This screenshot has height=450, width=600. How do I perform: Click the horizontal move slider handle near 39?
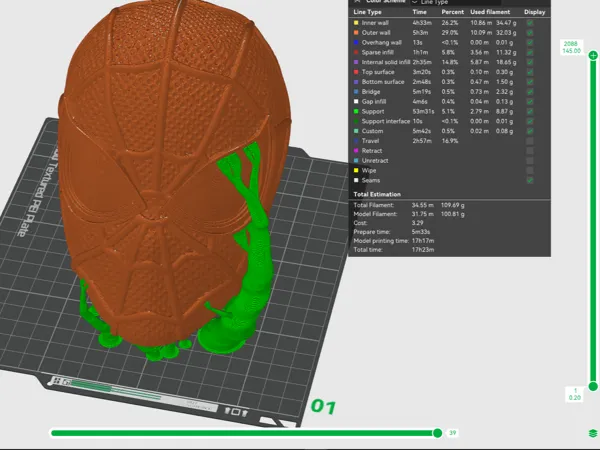(x=437, y=433)
